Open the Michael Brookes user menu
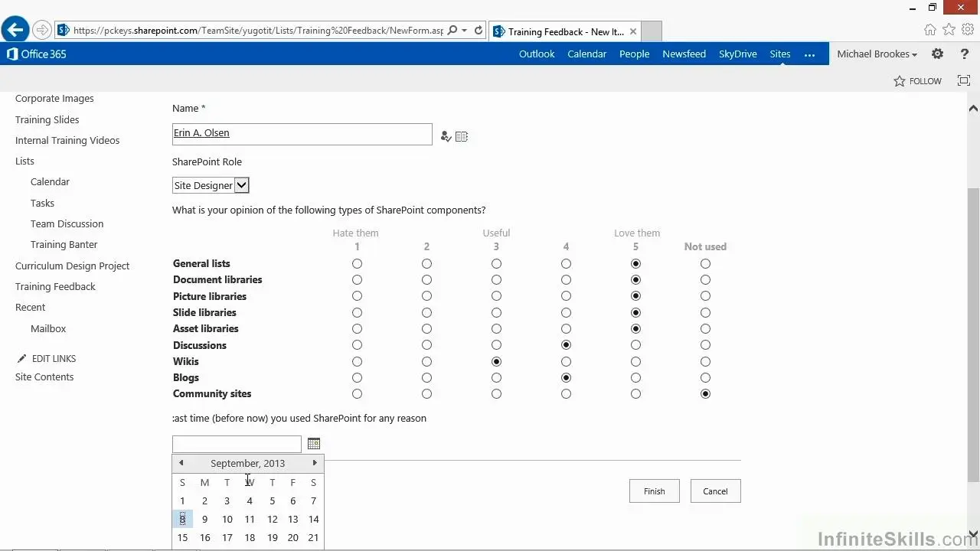Screen dimensions: 980x551 [x=877, y=54]
